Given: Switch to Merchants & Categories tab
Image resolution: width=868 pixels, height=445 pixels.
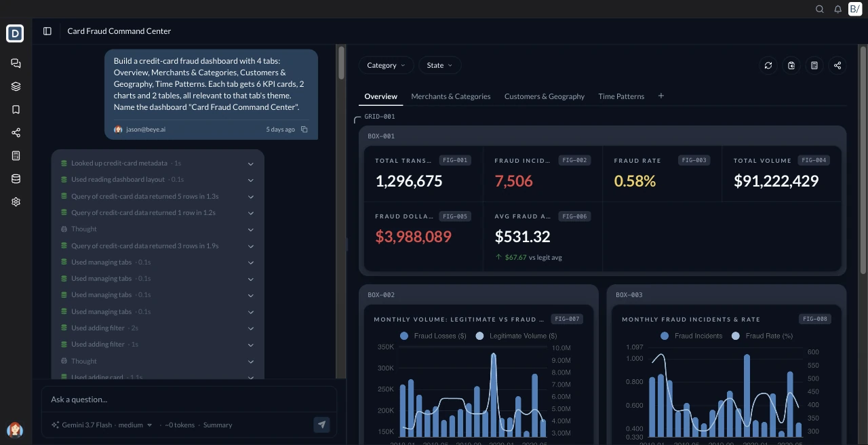Looking at the screenshot, I should pyautogui.click(x=451, y=96).
